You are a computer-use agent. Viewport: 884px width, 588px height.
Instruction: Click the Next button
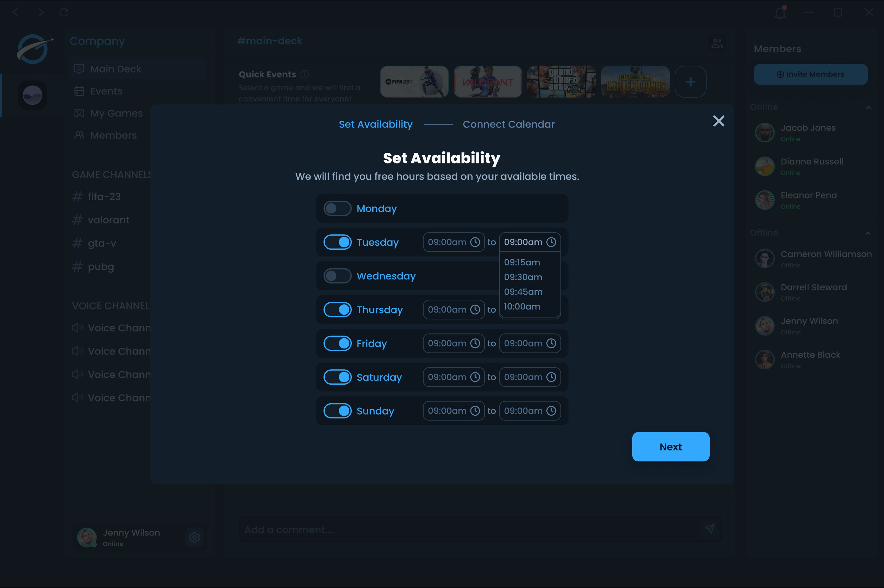[x=670, y=447]
